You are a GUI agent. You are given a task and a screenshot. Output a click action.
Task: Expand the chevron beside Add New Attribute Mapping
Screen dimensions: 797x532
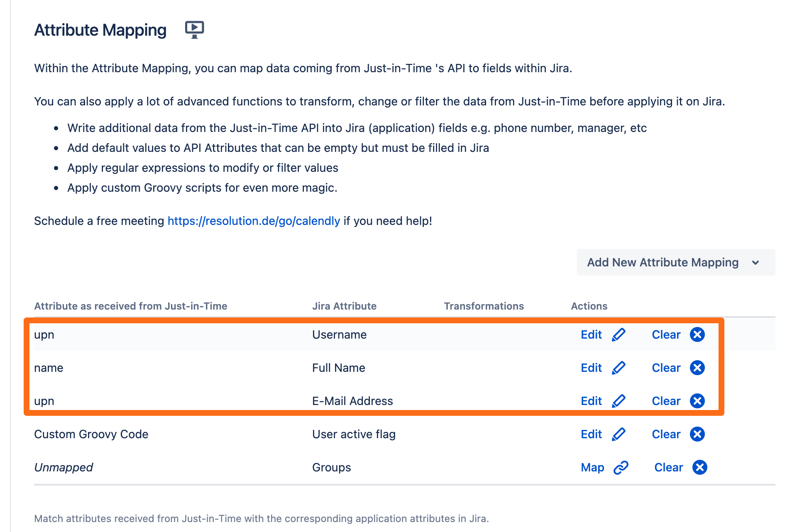tap(755, 263)
